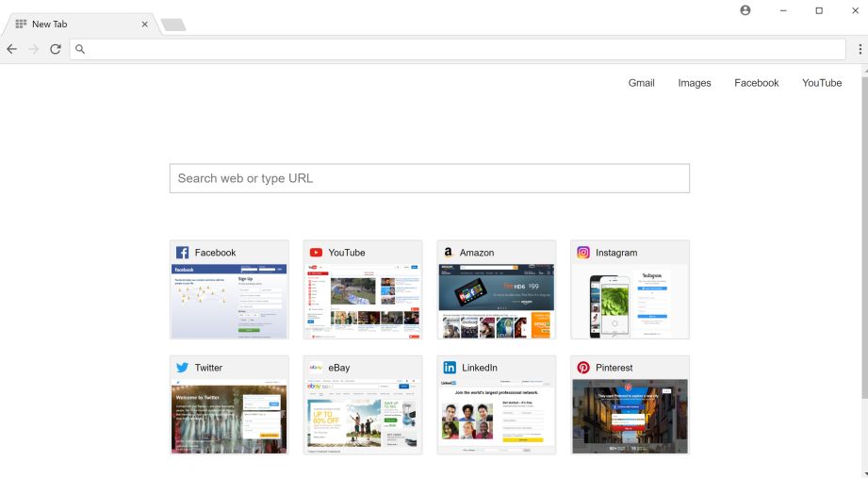
Task: Click the Twitter bird logo icon
Action: [x=182, y=368]
